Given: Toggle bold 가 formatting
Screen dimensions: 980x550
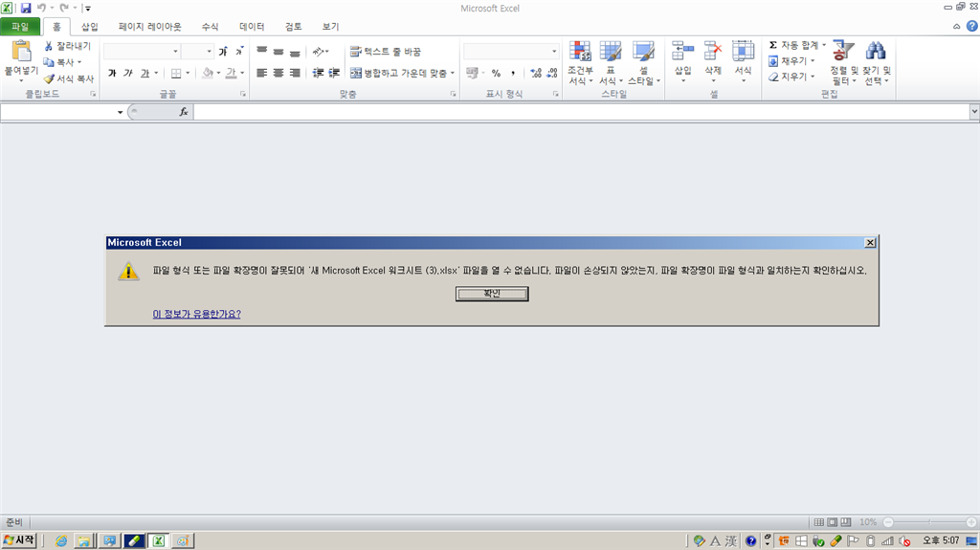Looking at the screenshot, I should (112, 73).
